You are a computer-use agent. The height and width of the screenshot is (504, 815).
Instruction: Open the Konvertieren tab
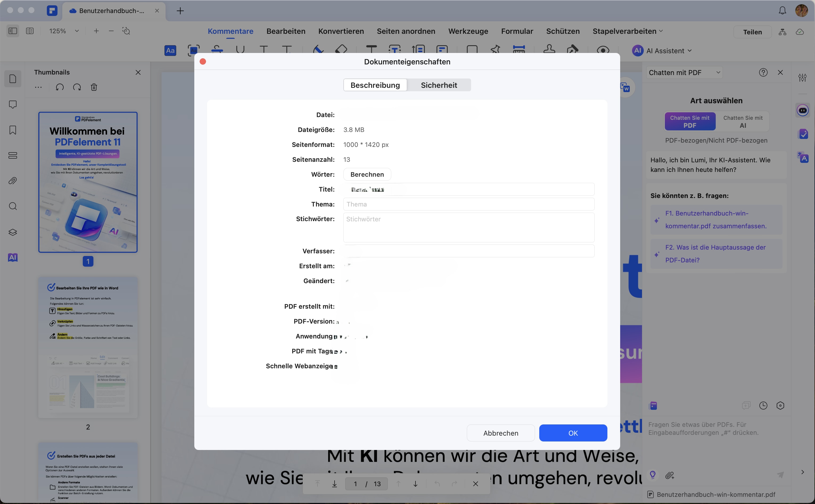click(341, 31)
